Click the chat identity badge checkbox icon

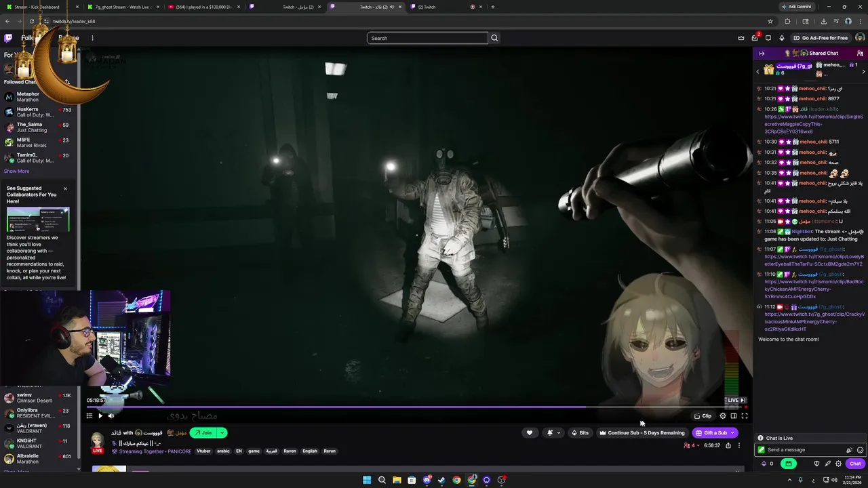point(762,450)
